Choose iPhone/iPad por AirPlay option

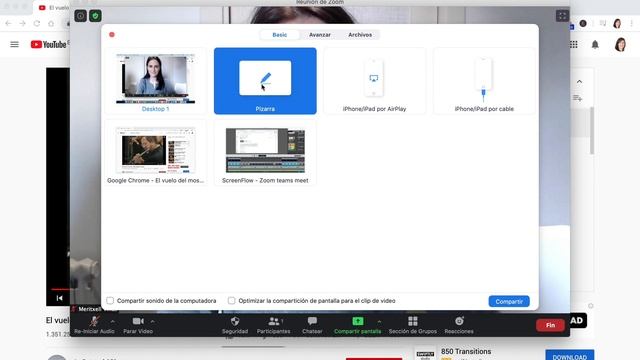pos(374,81)
